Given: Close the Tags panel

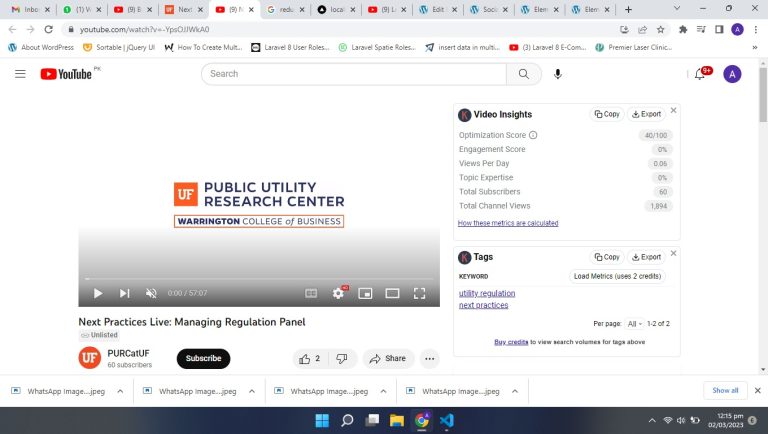Looking at the screenshot, I should click(673, 253).
